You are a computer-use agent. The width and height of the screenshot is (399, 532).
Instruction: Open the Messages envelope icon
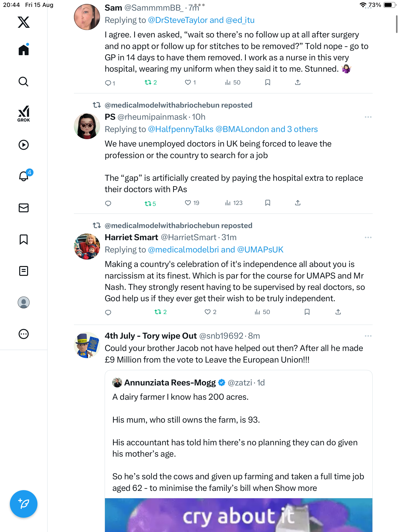(x=24, y=208)
